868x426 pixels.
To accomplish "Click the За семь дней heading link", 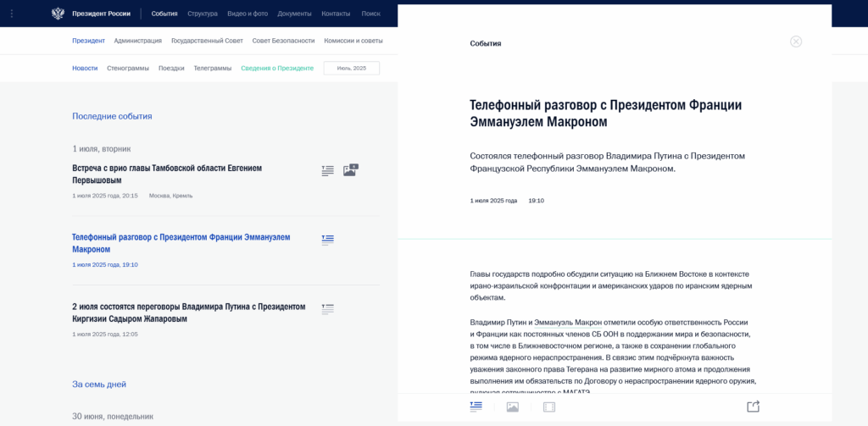I will (99, 384).
